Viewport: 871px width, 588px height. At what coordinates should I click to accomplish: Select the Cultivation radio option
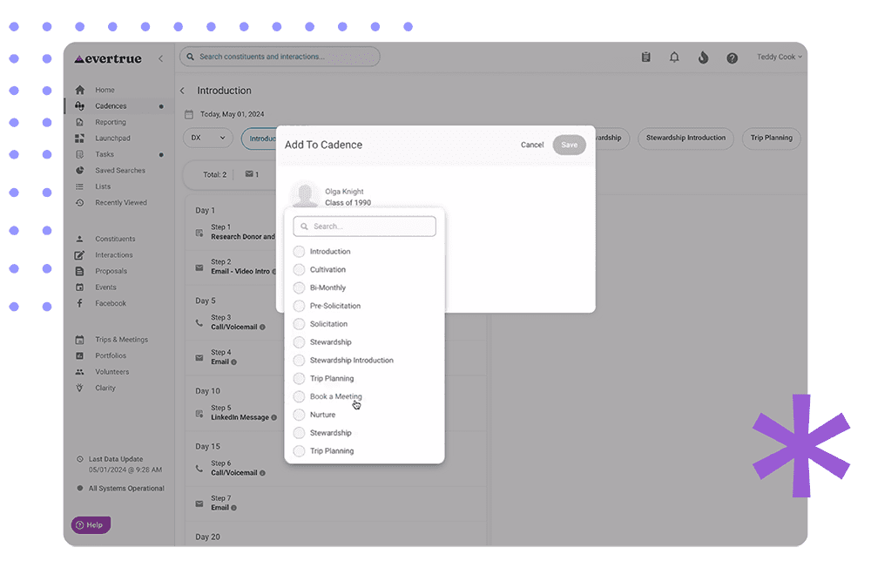click(x=299, y=270)
